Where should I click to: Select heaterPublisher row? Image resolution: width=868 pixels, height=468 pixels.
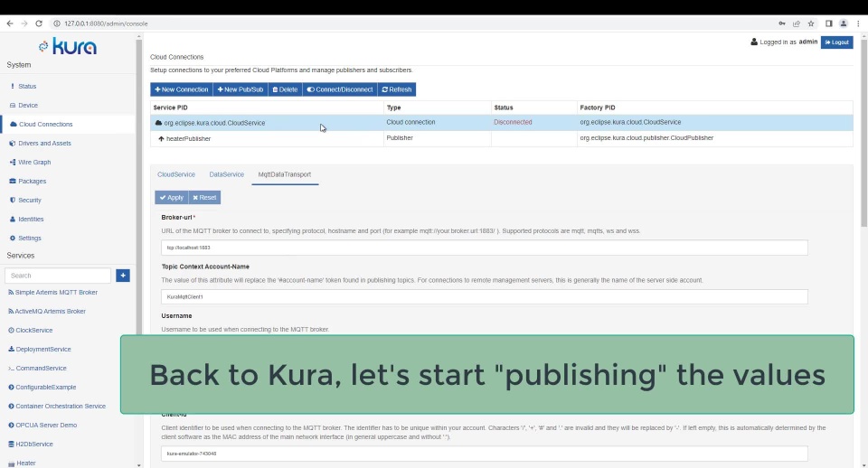(x=502, y=138)
